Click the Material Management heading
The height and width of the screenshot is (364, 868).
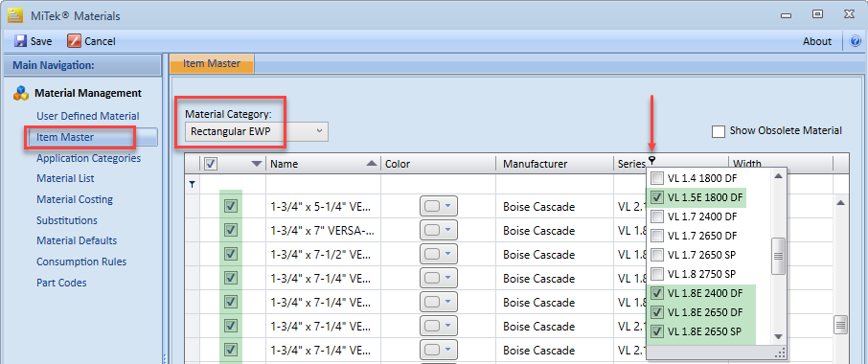point(88,93)
